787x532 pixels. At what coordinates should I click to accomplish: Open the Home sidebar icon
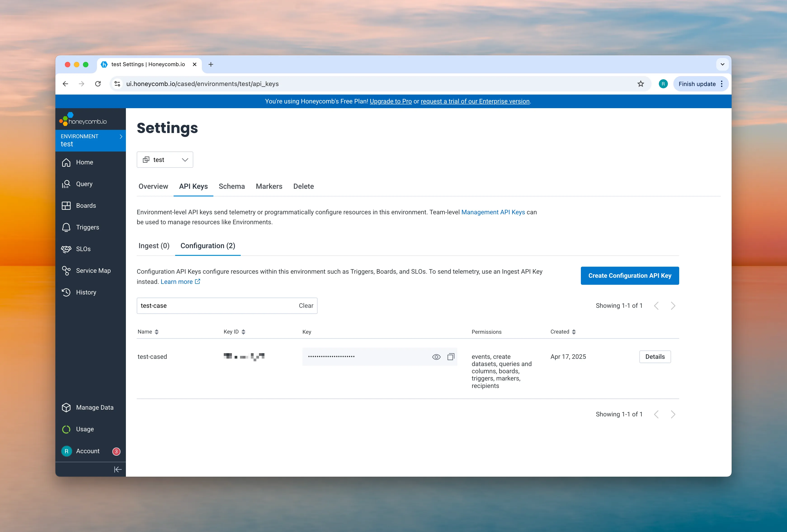[66, 162]
